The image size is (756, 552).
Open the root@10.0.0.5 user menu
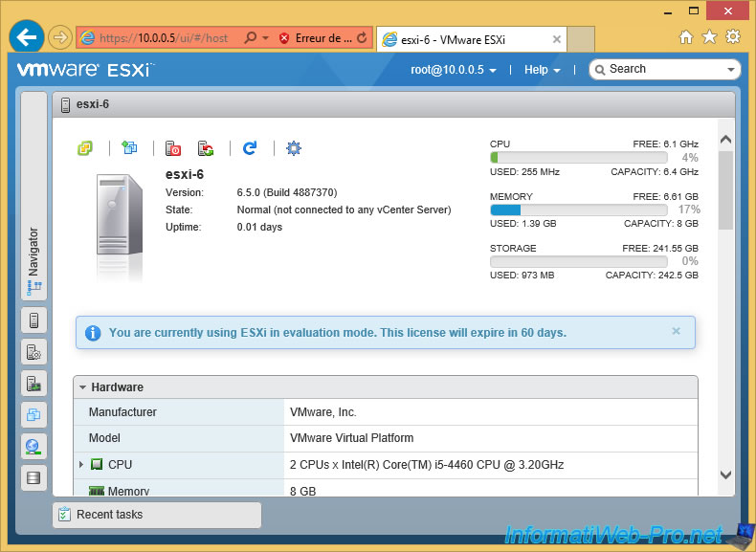(454, 70)
